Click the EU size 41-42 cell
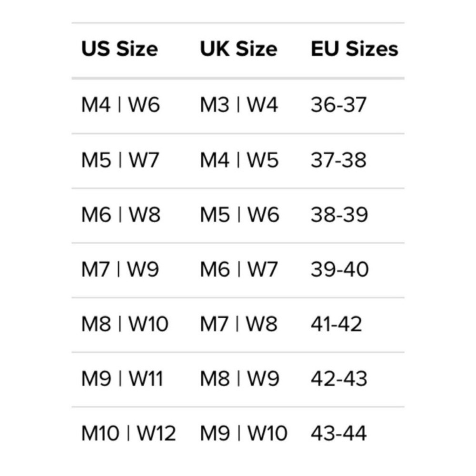The image size is (476, 476). (x=337, y=325)
